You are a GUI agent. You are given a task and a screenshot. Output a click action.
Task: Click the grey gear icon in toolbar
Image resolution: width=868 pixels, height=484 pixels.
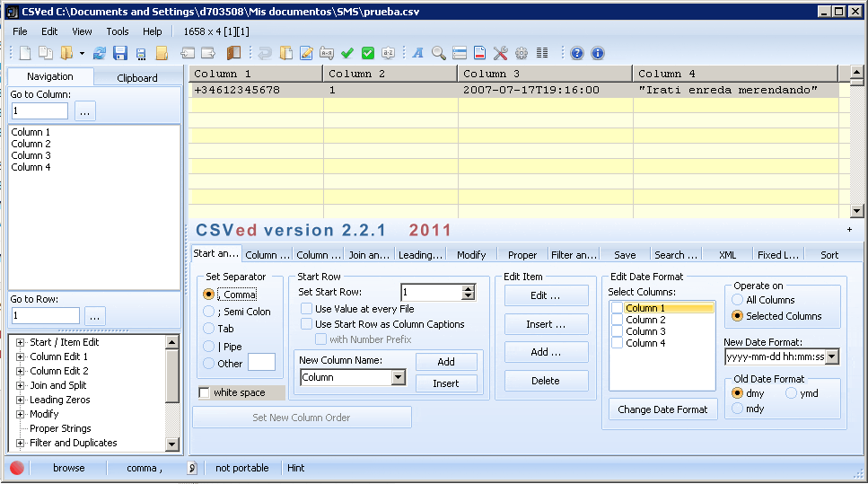pos(522,53)
